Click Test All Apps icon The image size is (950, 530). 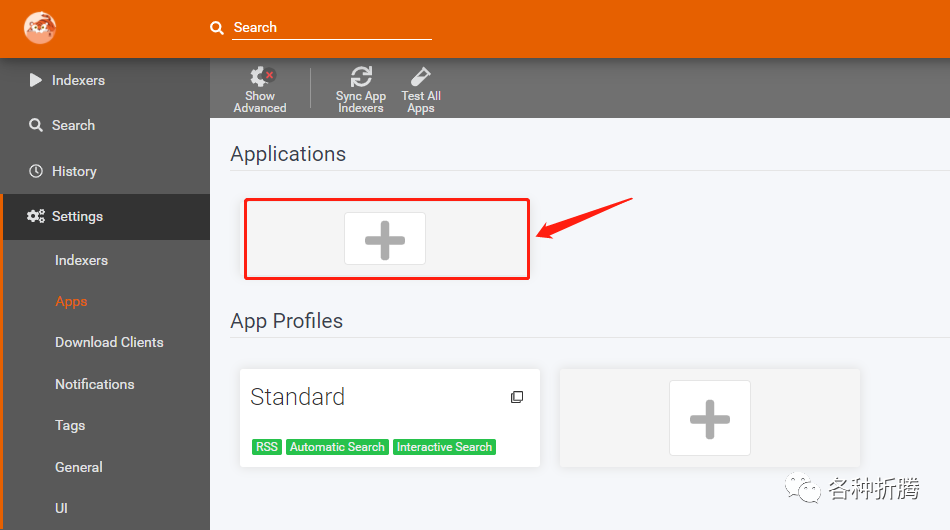[420, 77]
